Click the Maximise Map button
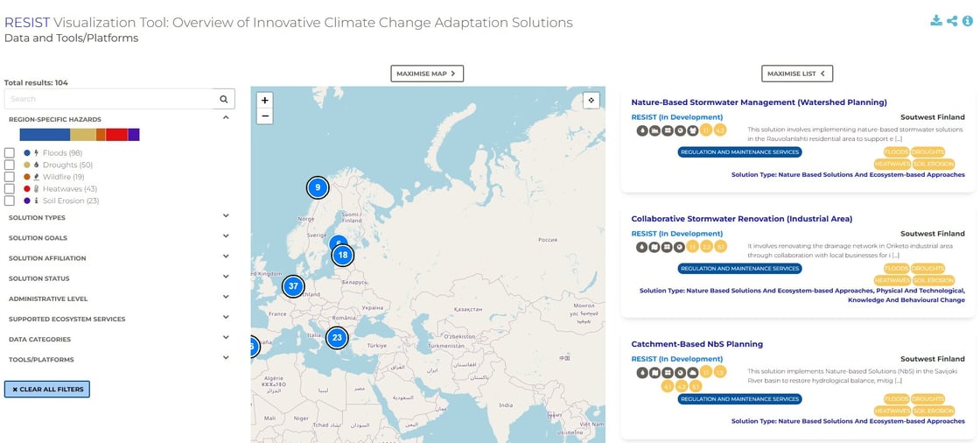Screen dimensions: 980x443 click(427, 74)
